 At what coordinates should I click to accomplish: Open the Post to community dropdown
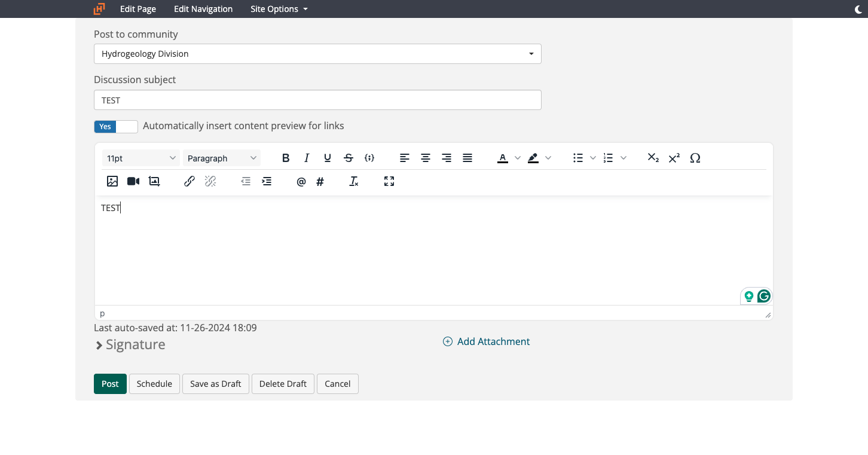[x=317, y=54]
